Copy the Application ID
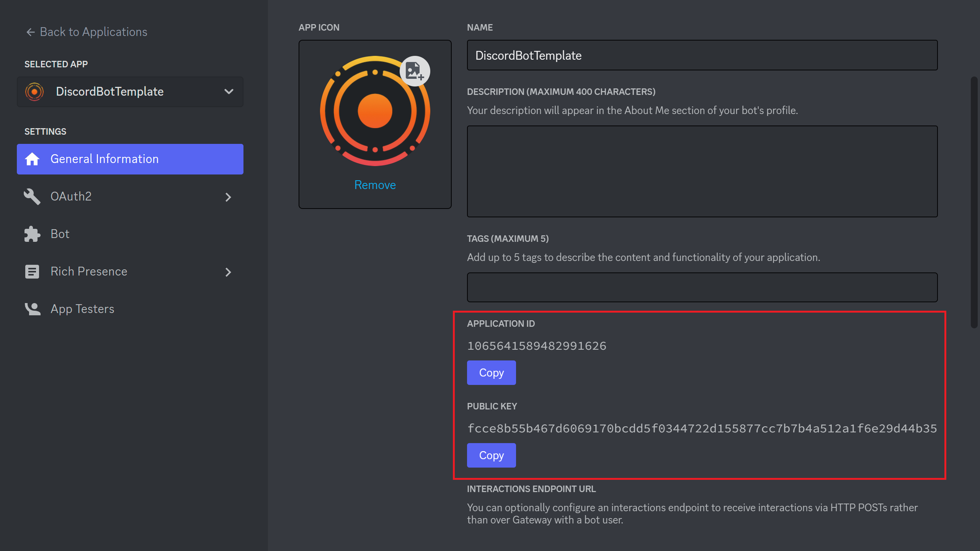The width and height of the screenshot is (980, 551). coord(491,373)
